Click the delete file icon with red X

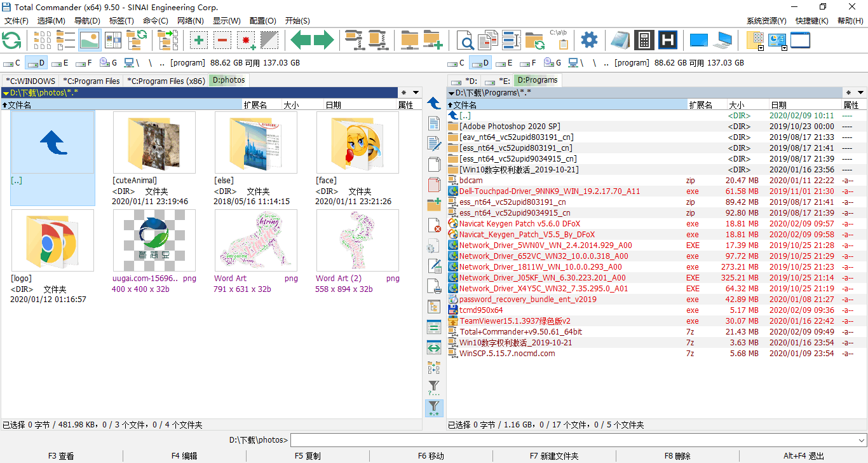click(434, 225)
